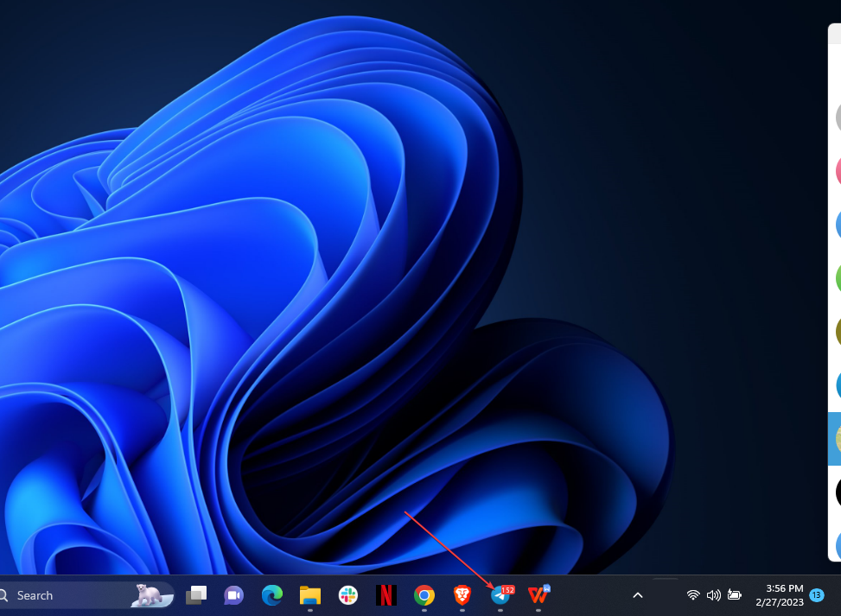Launch Microsoft Edge
Image resolution: width=841 pixels, height=616 pixels.
click(x=272, y=595)
